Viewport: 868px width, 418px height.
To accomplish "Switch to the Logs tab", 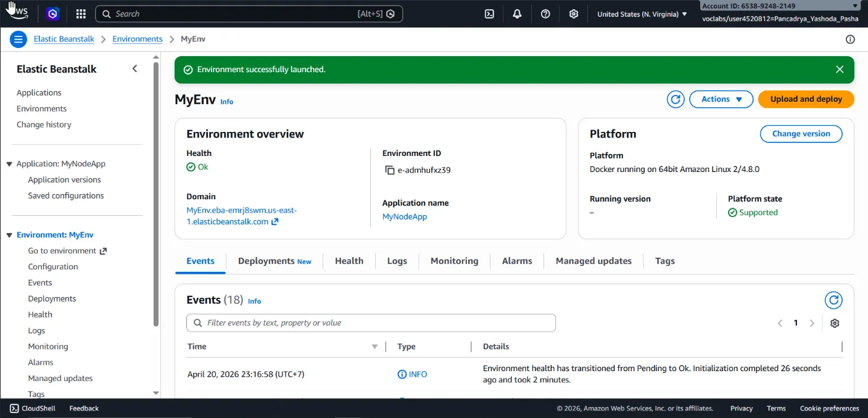I will pyautogui.click(x=397, y=261).
